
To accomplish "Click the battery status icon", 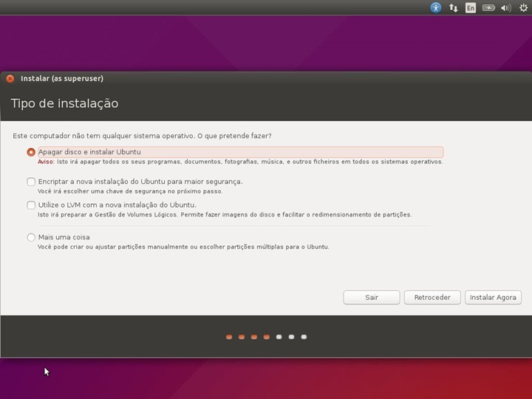I will coord(488,7).
